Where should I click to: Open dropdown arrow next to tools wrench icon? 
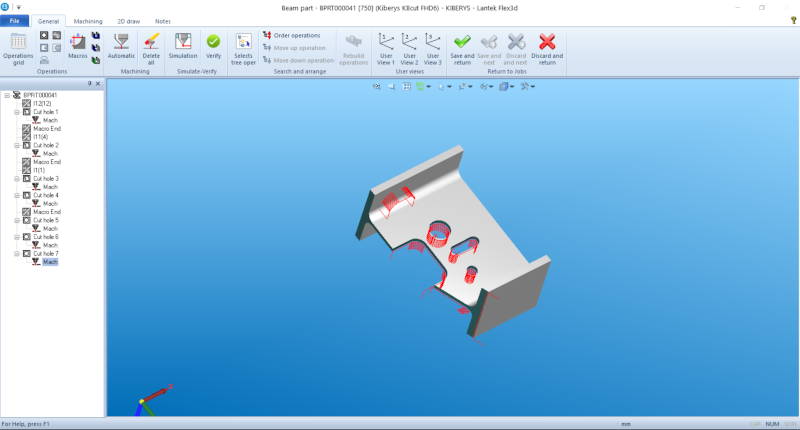pyautogui.click(x=533, y=87)
